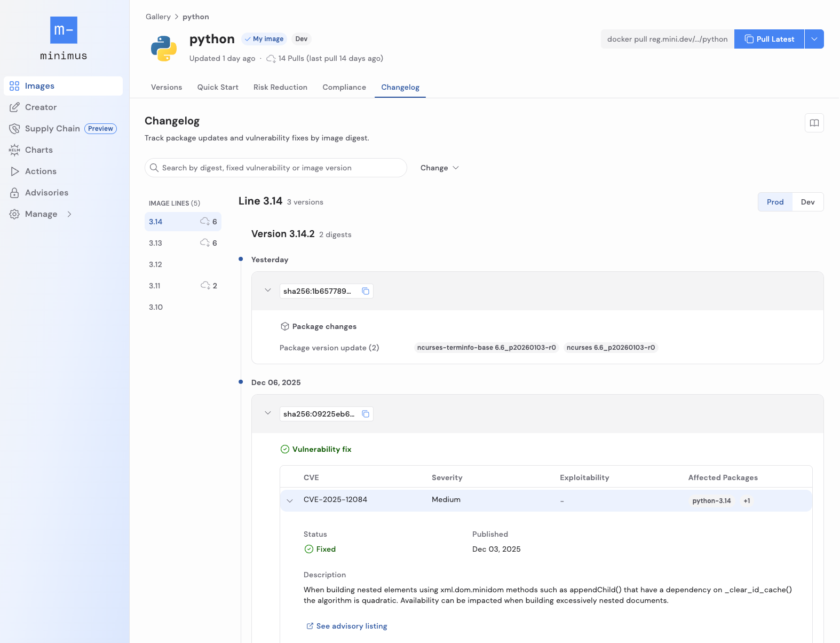
Task: Expand the Manage menu chevron
Action: click(69, 214)
